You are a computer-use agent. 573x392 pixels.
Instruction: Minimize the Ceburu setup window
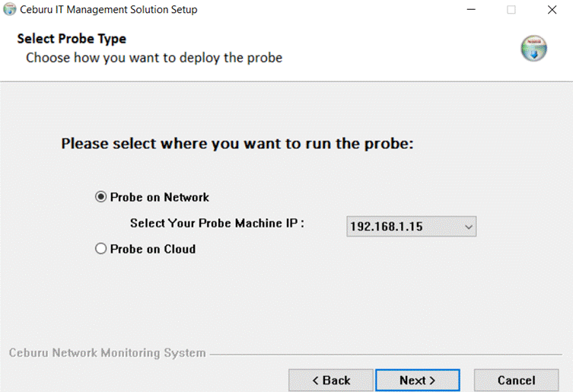coord(471,9)
